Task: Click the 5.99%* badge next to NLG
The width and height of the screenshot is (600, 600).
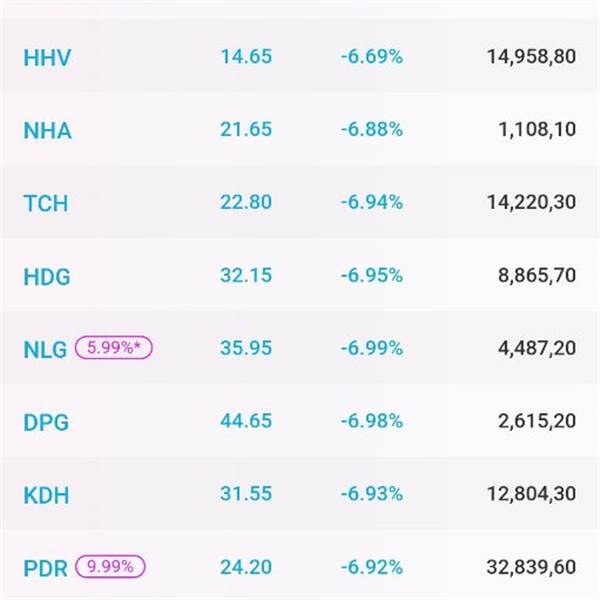Action: pos(113,349)
